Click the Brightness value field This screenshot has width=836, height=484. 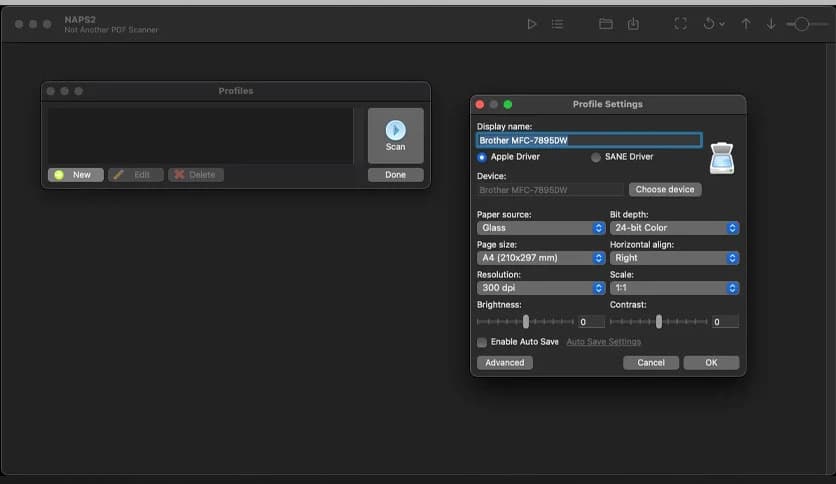[591, 322]
